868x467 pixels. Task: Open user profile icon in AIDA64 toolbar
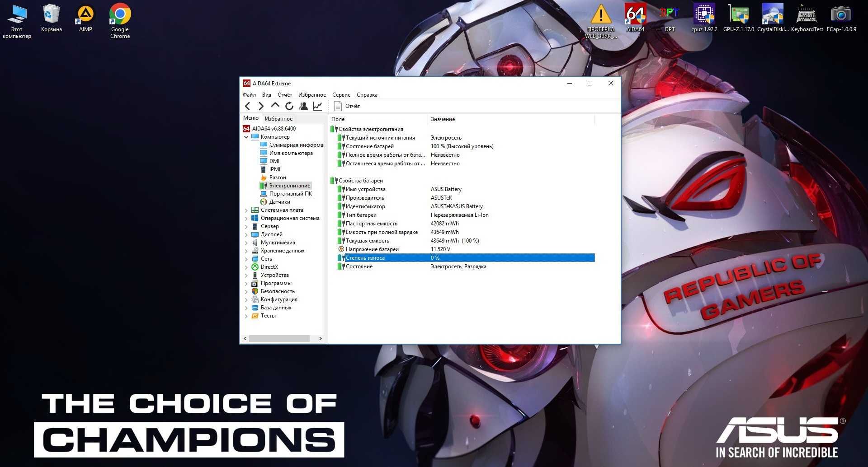(303, 106)
